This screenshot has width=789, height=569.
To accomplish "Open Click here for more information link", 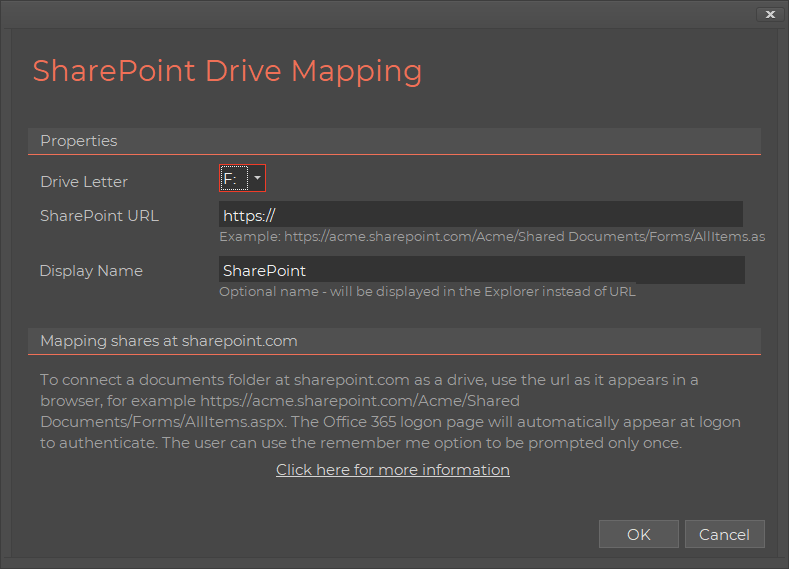I will (x=392, y=469).
